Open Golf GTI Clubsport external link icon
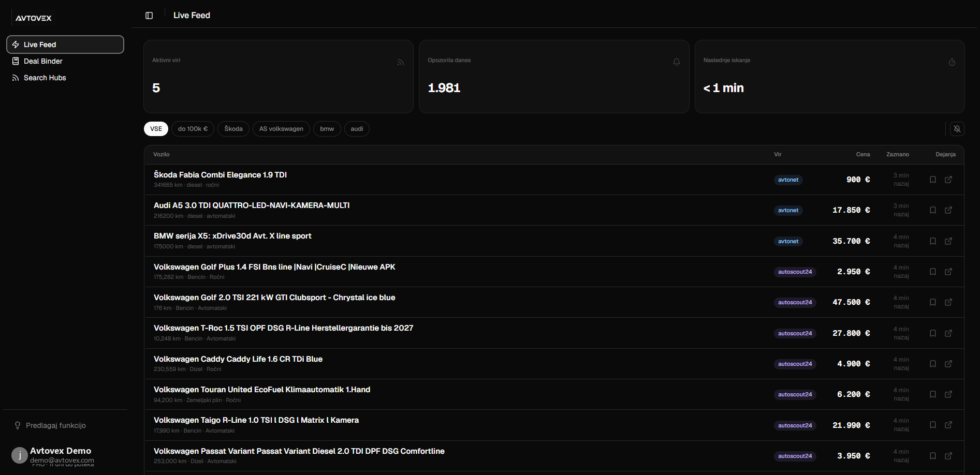Screen dimensions: 980x475 pos(948,302)
